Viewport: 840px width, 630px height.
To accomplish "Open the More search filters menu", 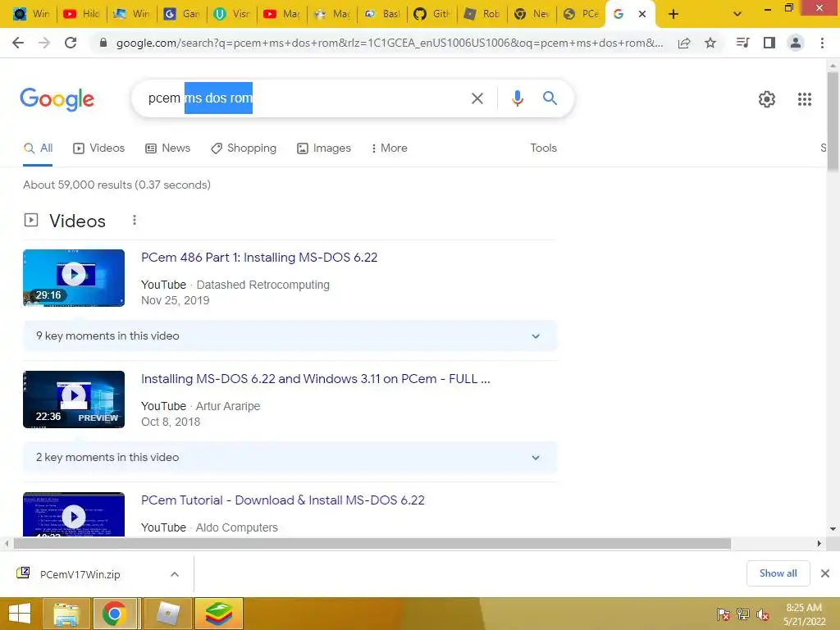I will (389, 148).
